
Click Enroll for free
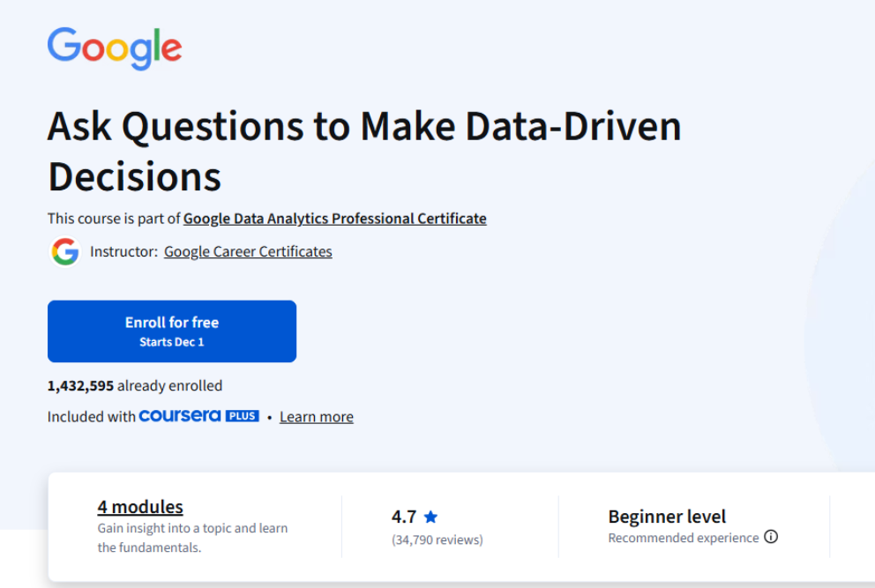click(171, 323)
